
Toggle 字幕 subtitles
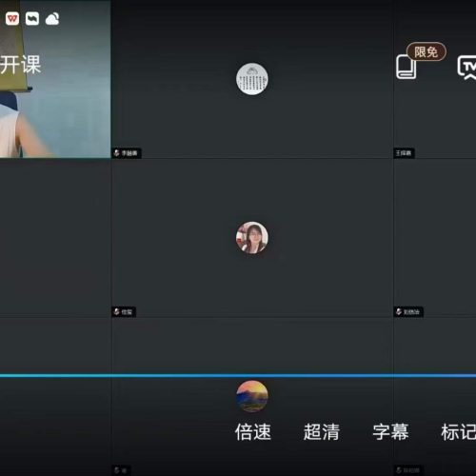point(390,432)
